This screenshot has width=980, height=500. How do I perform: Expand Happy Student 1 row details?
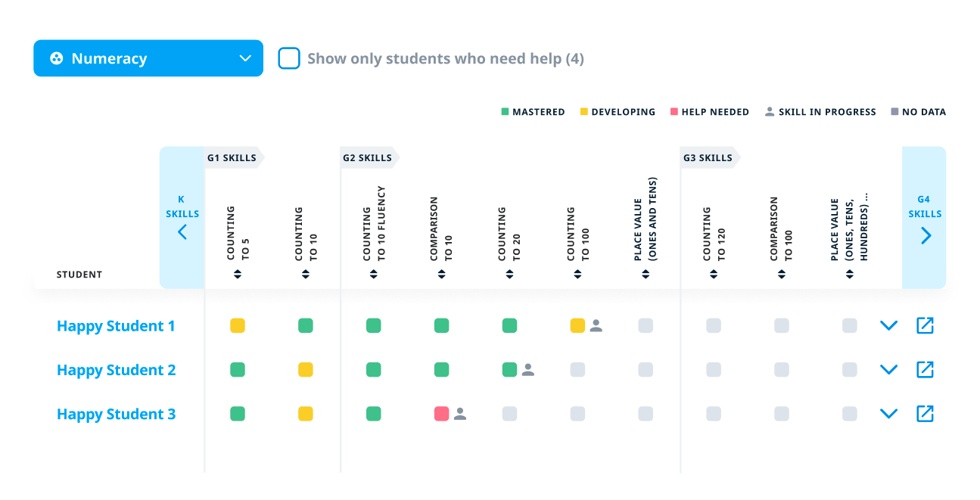coord(888,325)
